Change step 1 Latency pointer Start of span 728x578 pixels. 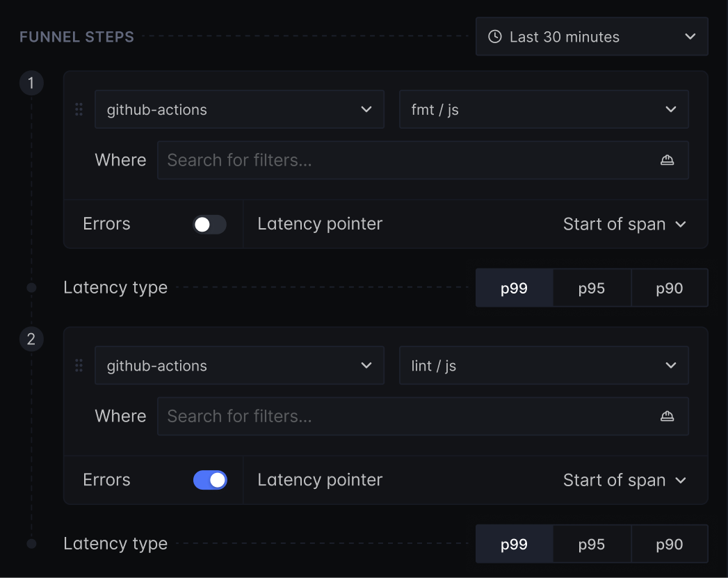click(x=624, y=224)
